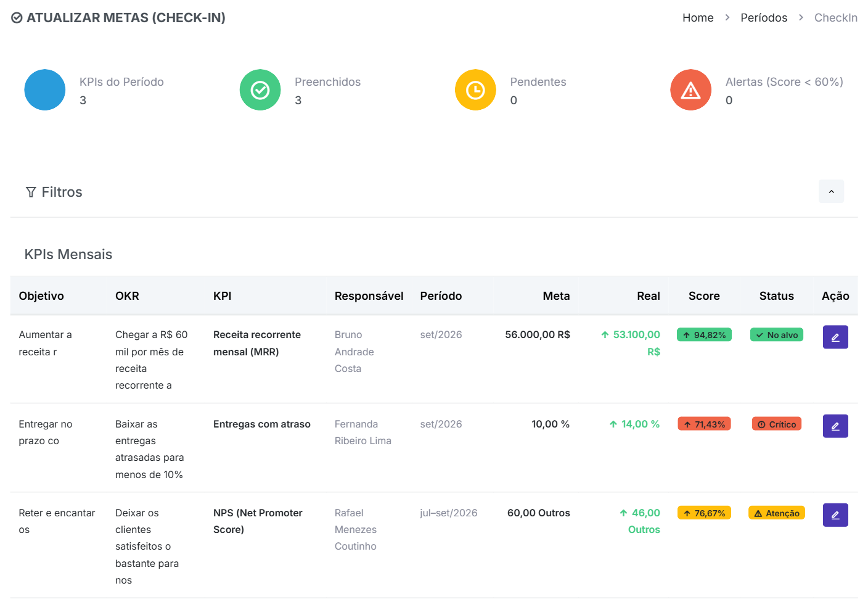Click the Responsável column header

coord(369,296)
